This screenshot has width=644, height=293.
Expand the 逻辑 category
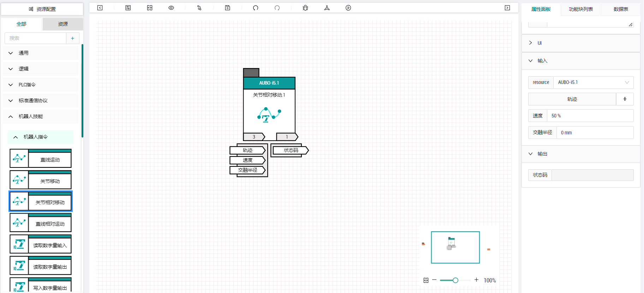point(41,69)
